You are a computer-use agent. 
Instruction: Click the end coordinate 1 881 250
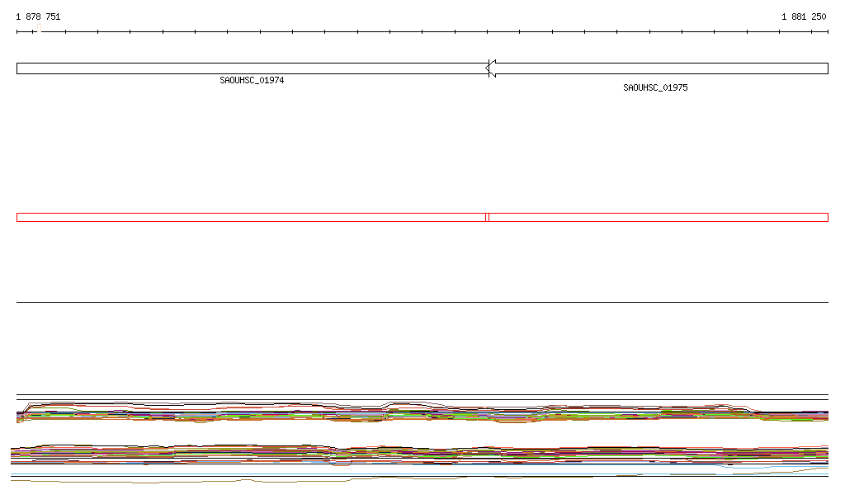tap(804, 16)
